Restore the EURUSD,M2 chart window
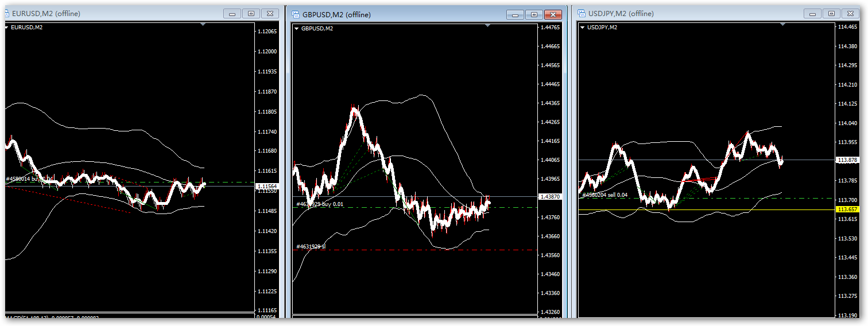Viewport: 868px width, 326px height. pos(251,13)
